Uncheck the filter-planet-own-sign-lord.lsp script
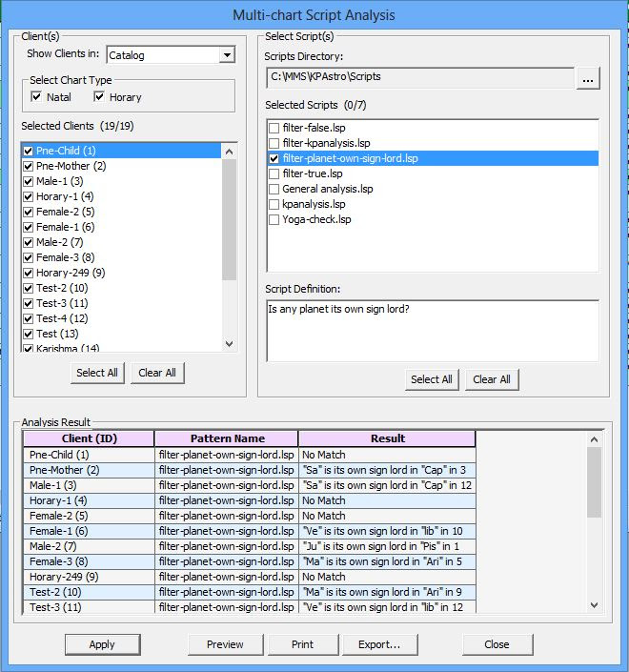The image size is (629, 672). 274,158
